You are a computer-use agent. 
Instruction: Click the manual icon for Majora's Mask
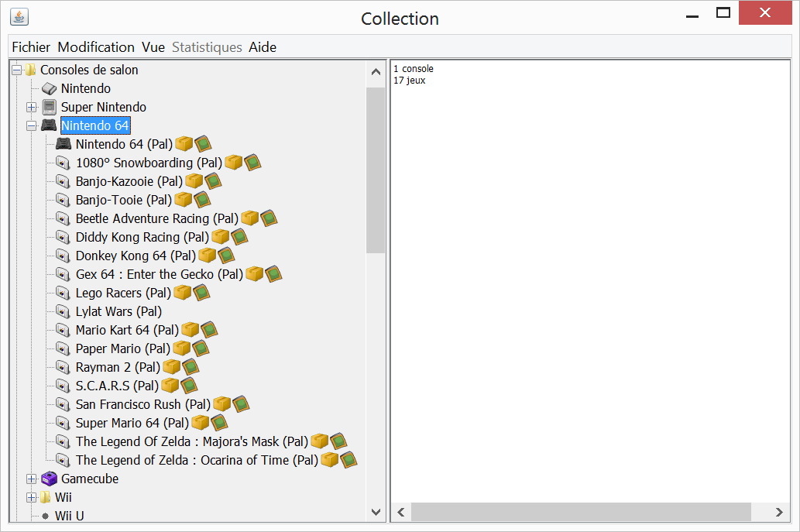coord(338,441)
